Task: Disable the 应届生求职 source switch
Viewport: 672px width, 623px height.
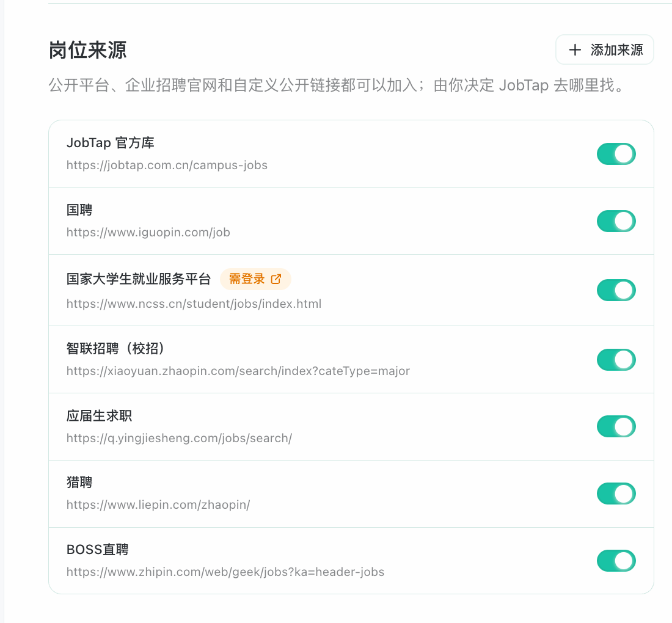Action: tap(616, 426)
